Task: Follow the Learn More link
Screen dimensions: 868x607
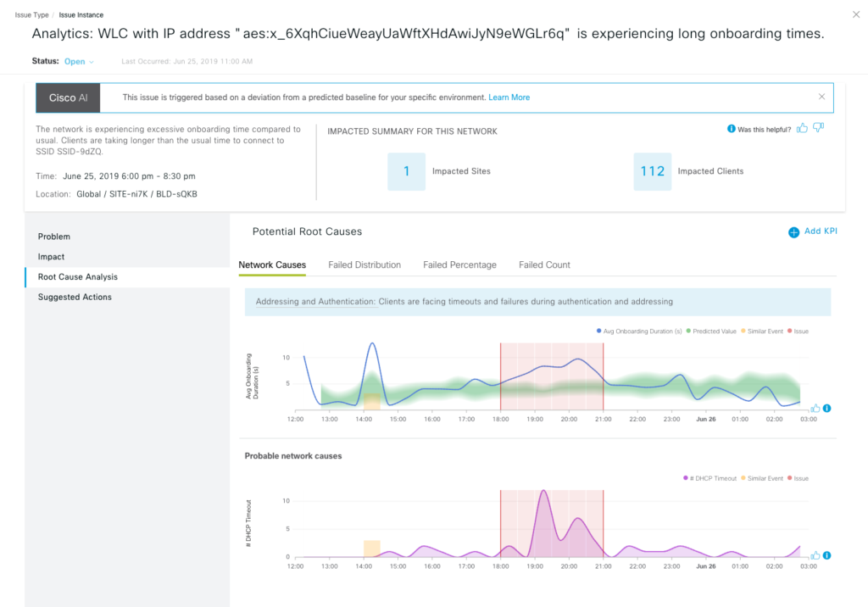Action: click(509, 97)
